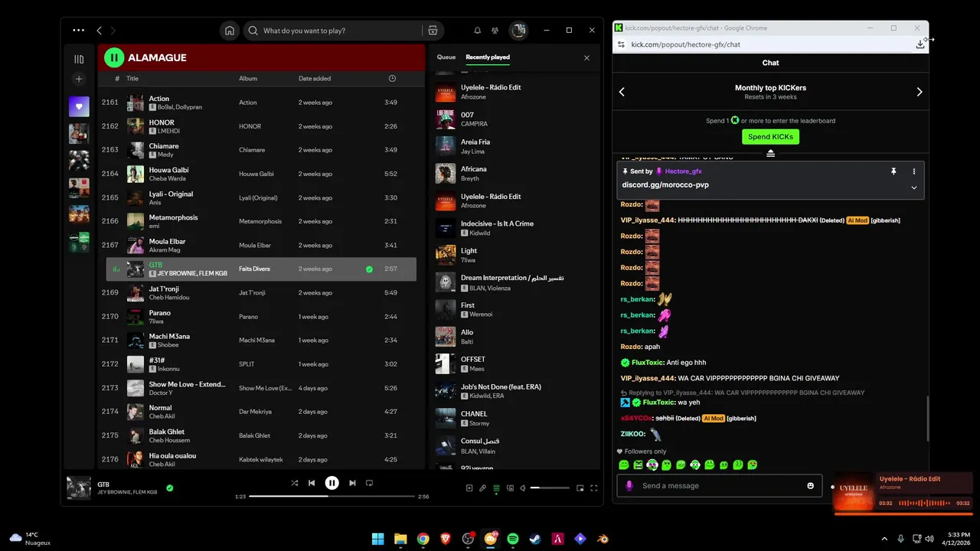
Task: Unpin the Hectore_gfx pinned message
Action: pos(893,171)
